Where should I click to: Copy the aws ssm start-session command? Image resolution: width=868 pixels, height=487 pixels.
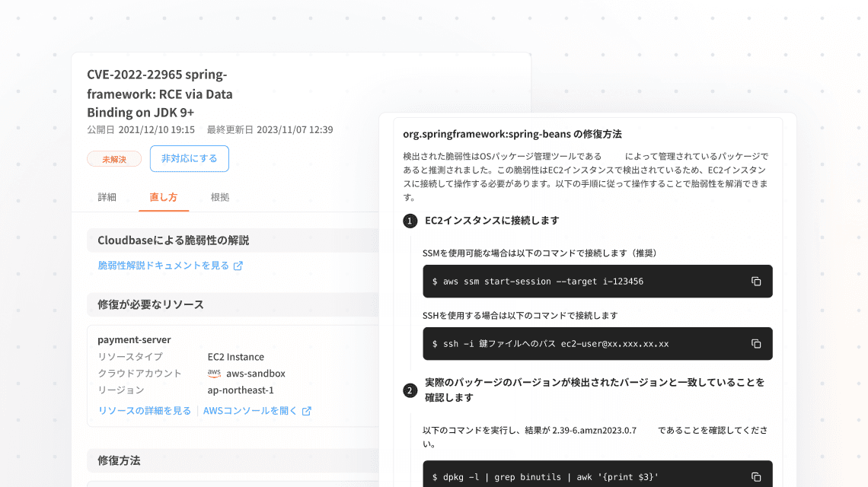[x=756, y=281]
